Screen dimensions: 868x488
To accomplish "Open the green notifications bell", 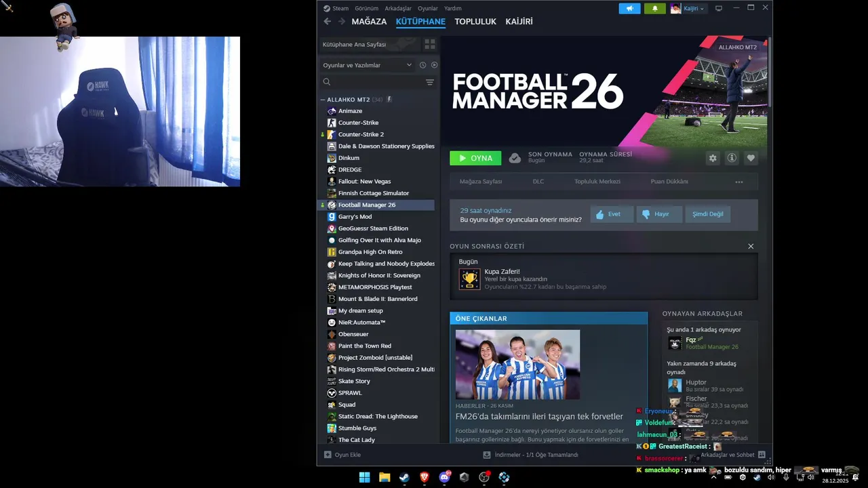I will [x=655, y=8].
